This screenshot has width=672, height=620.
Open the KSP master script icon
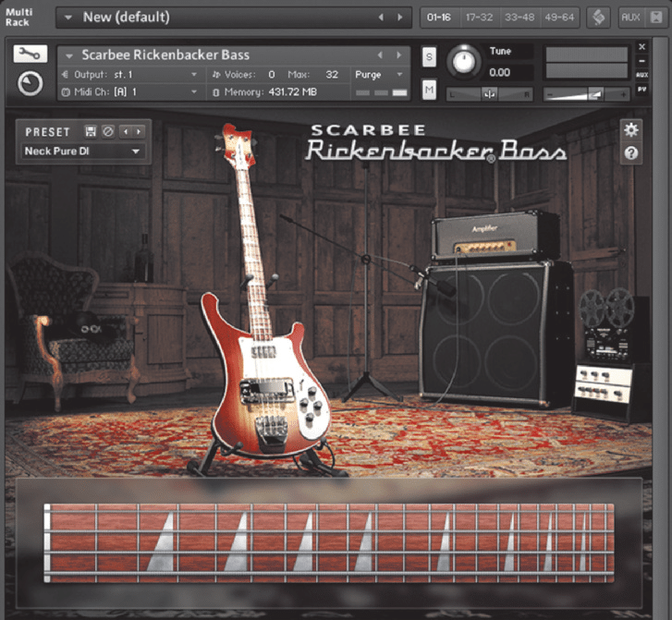tap(598, 18)
